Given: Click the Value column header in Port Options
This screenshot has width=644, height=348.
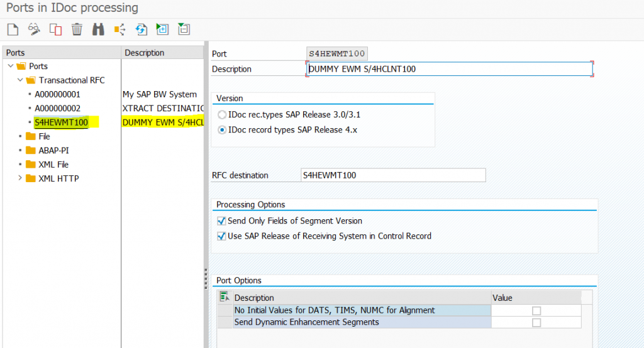Looking at the screenshot, I should pyautogui.click(x=536, y=298).
